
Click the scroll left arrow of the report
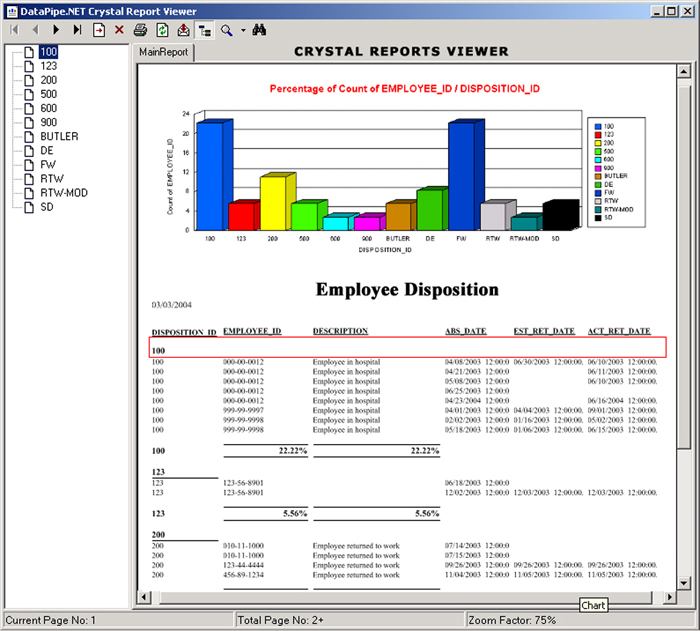[144, 597]
